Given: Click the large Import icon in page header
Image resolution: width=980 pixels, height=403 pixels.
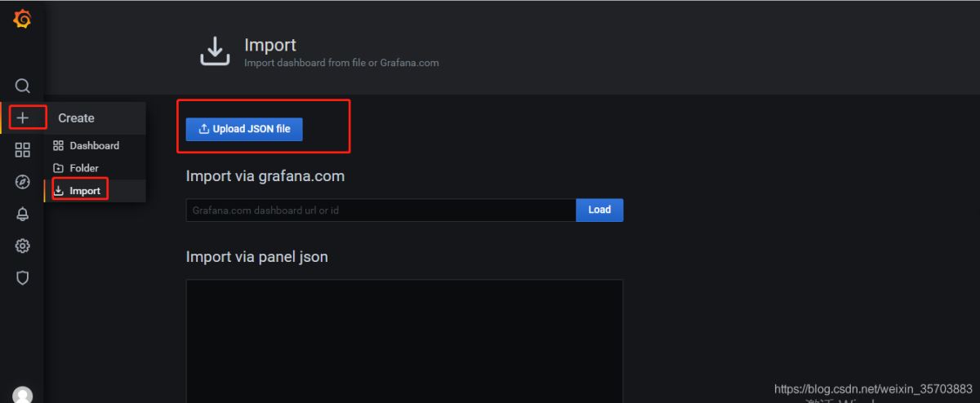Looking at the screenshot, I should 215,51.
